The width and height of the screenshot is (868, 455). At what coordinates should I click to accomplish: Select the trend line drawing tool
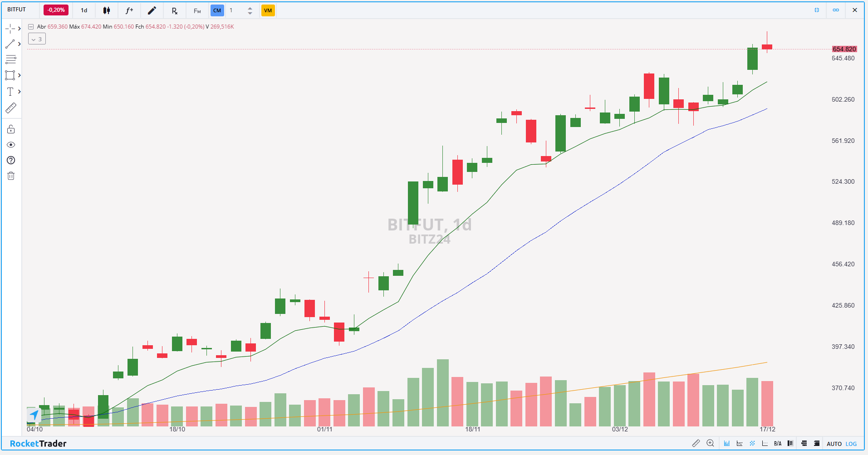tap(10, 44)
